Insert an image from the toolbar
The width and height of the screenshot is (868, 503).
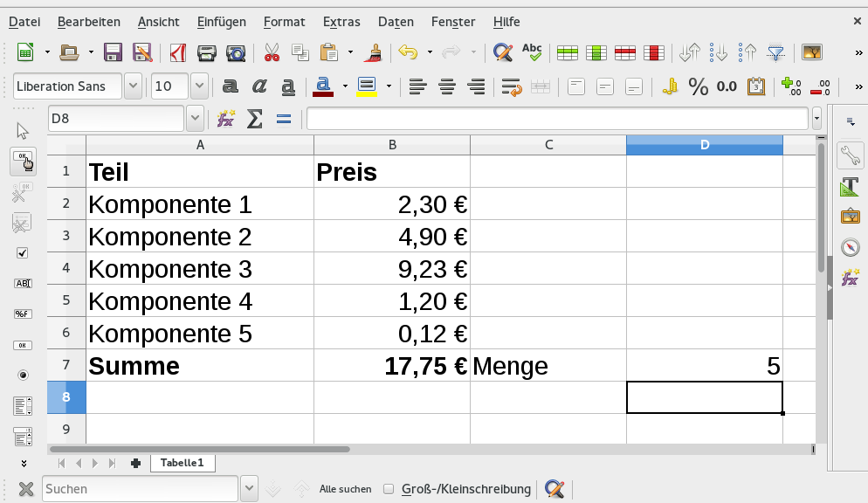pyautogui.click(x=812, y=52)
